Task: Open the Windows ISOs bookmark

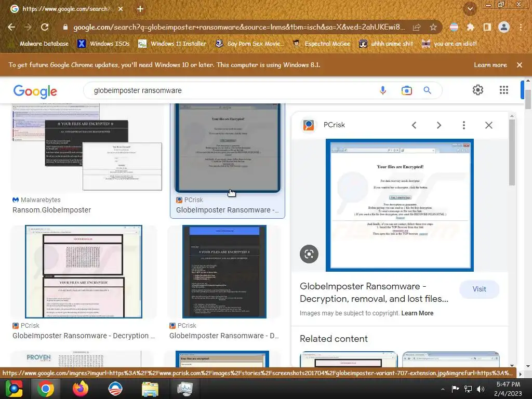Action: tap(103, 44)
